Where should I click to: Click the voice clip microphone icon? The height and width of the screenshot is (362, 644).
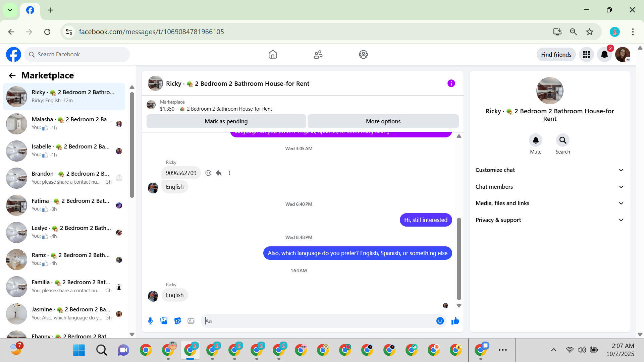tap(150, 321)
